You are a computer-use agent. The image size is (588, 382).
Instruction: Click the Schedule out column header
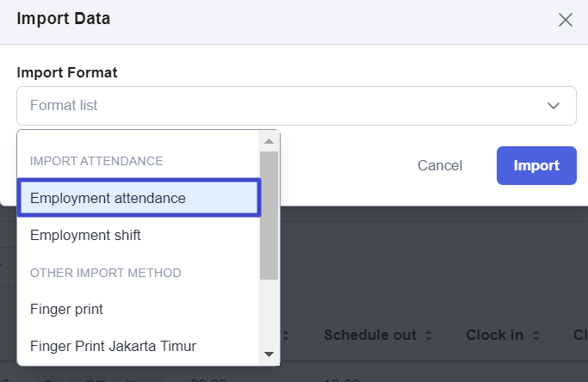click(x=370, y=335)
